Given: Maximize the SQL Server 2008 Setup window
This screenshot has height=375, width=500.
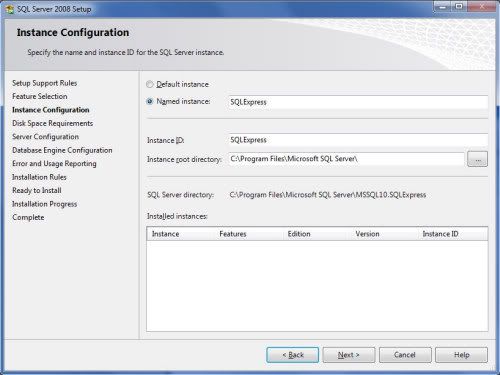Looking at the screenshot, I should click(x=459, y=7).
